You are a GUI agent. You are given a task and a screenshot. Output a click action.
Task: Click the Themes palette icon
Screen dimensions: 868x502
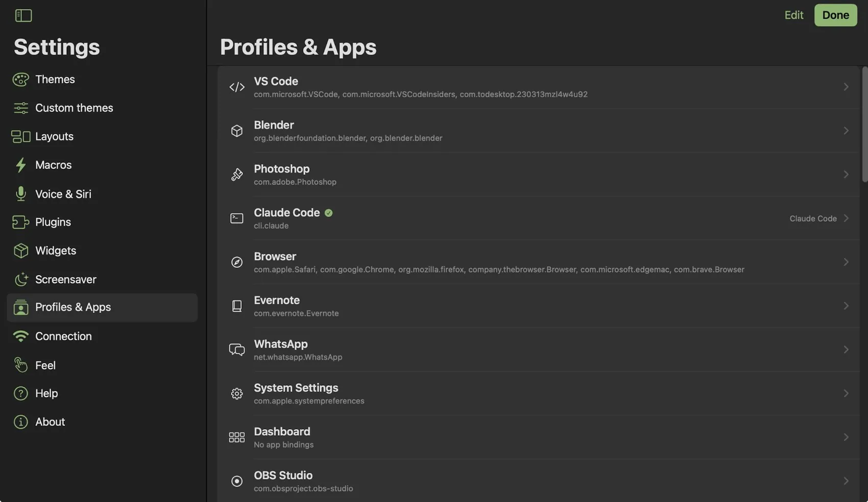click(x=20, y=80)
